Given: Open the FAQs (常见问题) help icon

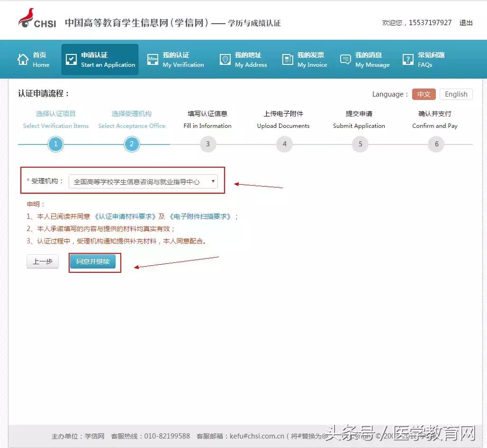Looking at the screenshot, I should click(x=407, y=59).
